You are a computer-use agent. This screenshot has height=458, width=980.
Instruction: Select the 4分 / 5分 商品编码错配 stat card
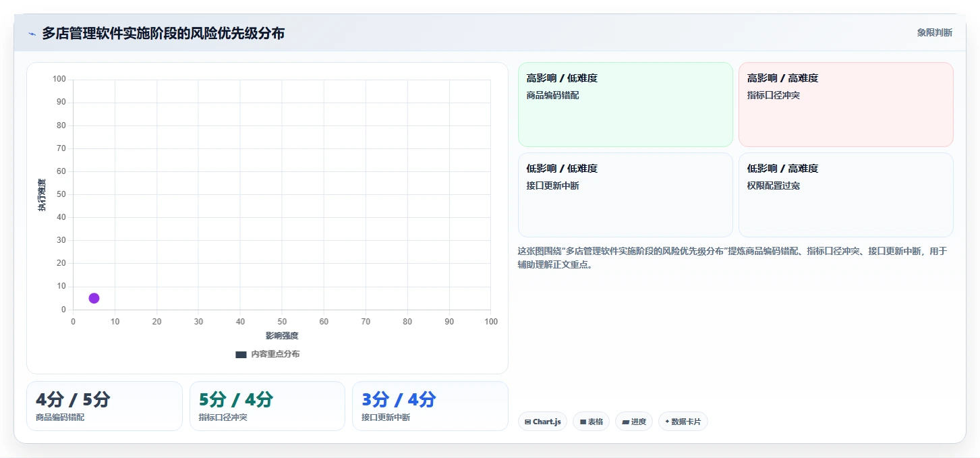[x=105, y=406]
